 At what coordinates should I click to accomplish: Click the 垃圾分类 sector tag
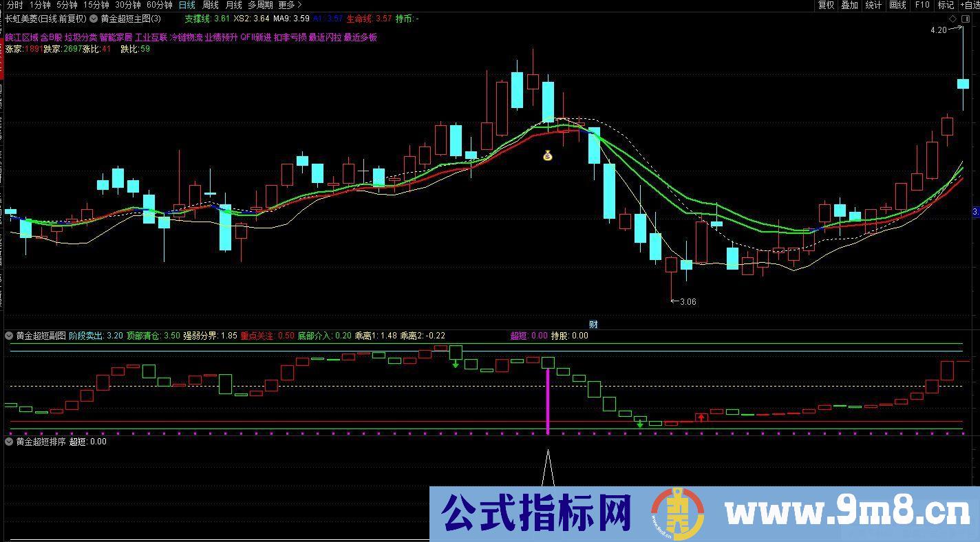[81, 38]
